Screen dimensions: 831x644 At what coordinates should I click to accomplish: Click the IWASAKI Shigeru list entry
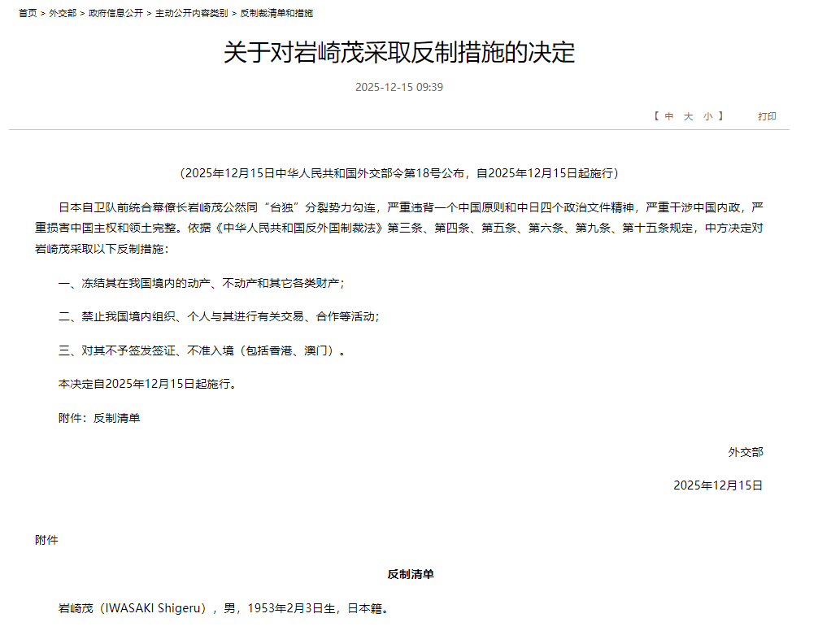point(224,608)
